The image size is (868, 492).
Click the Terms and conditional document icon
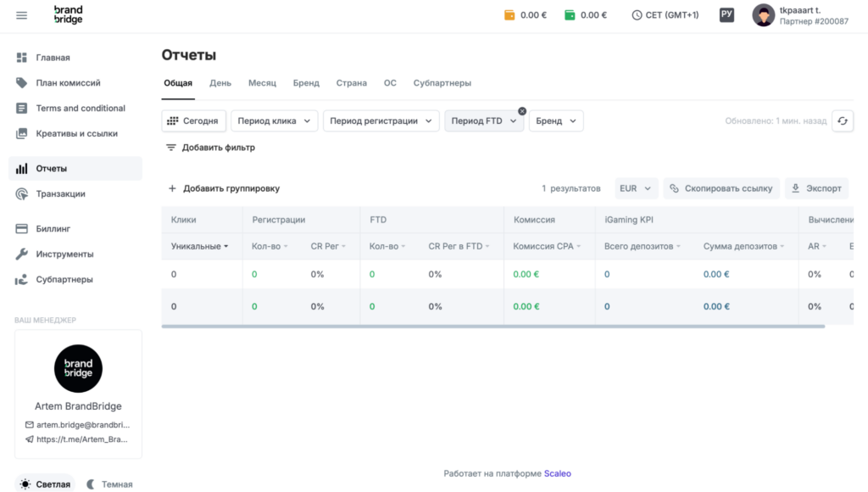(x=21, y=108)
